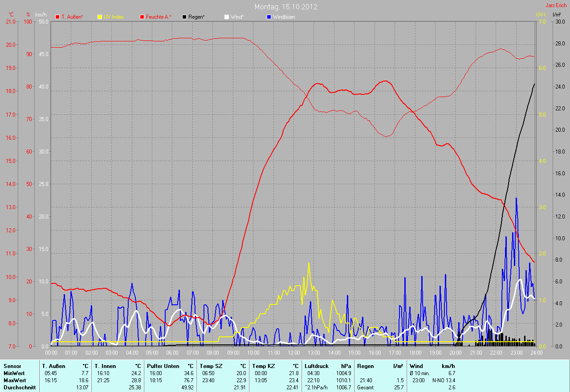Viewport: 570px width, 392px height.
Task: Click the 'Sensor' table row header
Action: click(12, 366)
